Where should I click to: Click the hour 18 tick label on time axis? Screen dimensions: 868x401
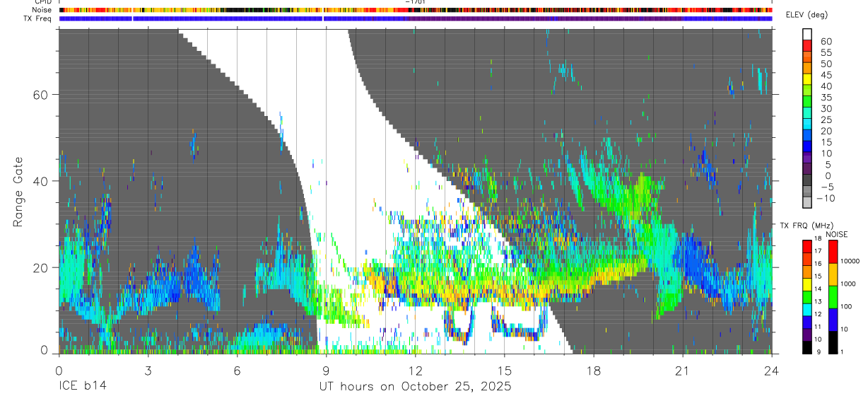click(x=594, y=371)
